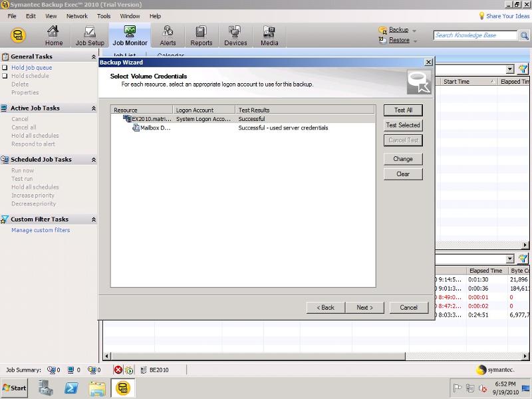Open Server Manager from the taskbar
532x399 pixels.
(45, 388)
